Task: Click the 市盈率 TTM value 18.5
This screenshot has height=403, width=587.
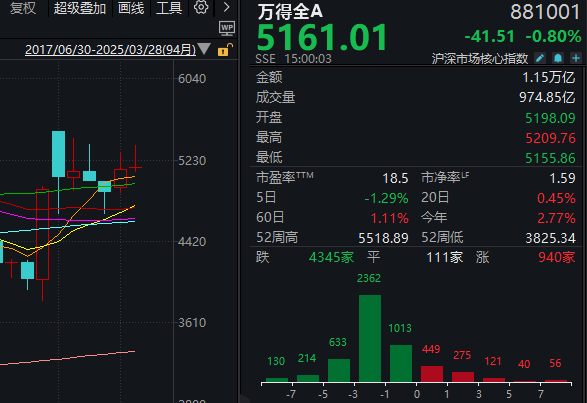Action: click(x=395, y=178)
